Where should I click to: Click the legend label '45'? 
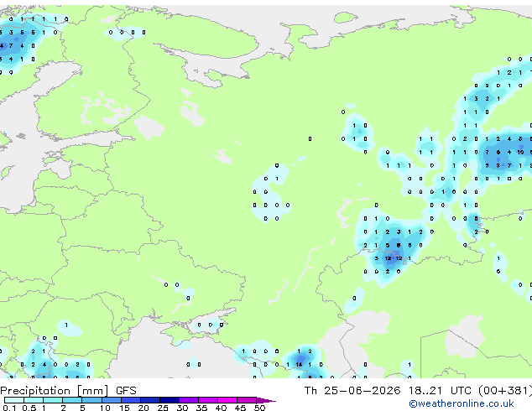click(x=240, y=408)
